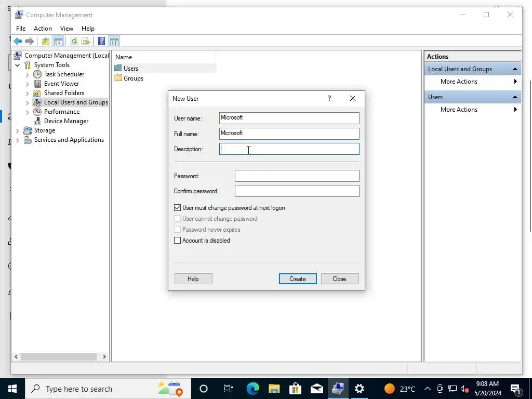Click the Services and Applications icon
The width and height of the screenshot is (532, 399).
point(28,140)
